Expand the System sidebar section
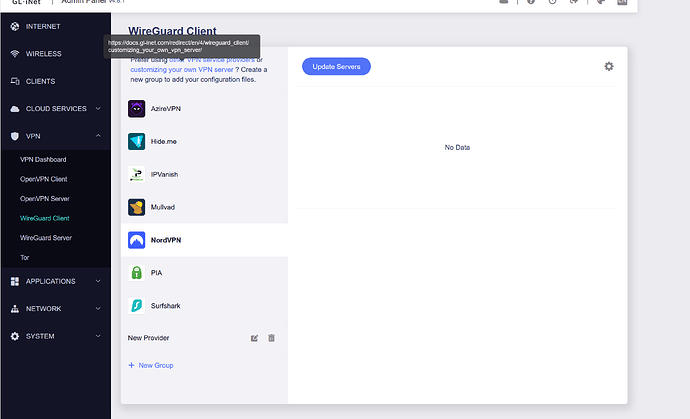Image resolution: width=690 pixels, height=419 pixels. [x=56, y=336]
